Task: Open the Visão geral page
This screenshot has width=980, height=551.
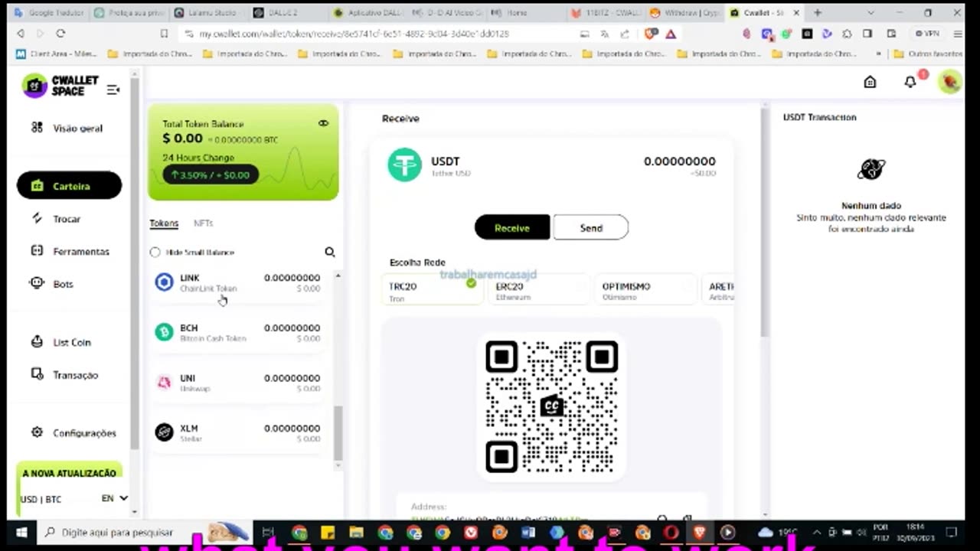Action: (x=67, y=128)
